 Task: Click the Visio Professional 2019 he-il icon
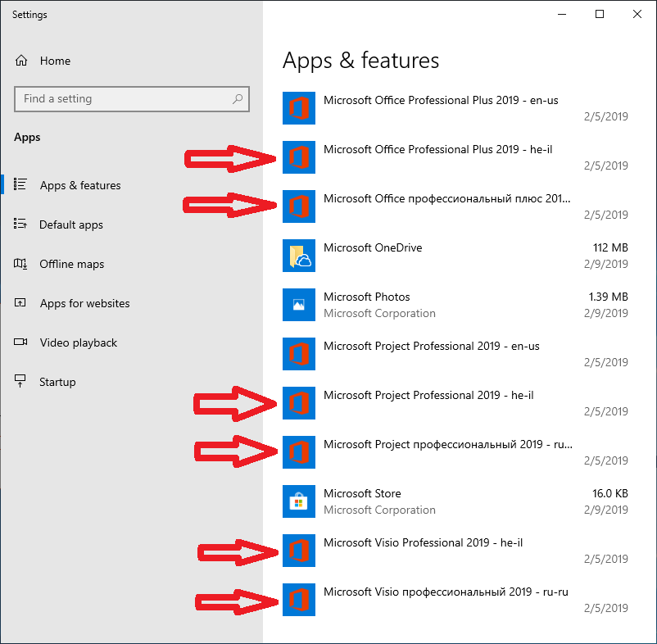(299, 551)
